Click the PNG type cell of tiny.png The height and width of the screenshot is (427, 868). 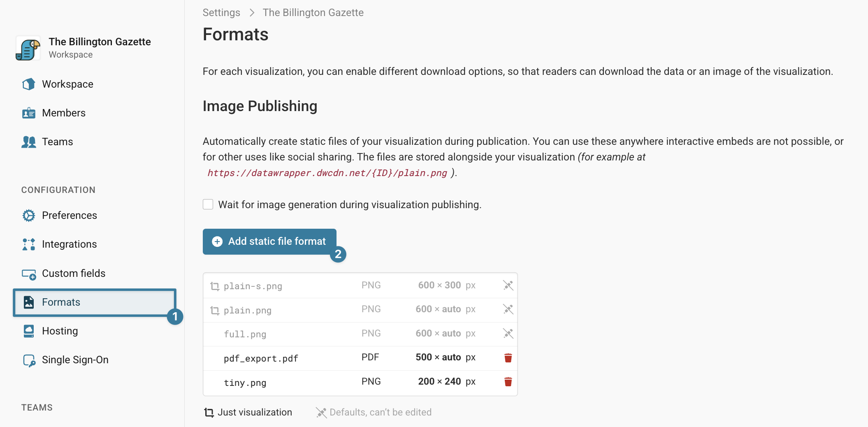coord(371,381)
